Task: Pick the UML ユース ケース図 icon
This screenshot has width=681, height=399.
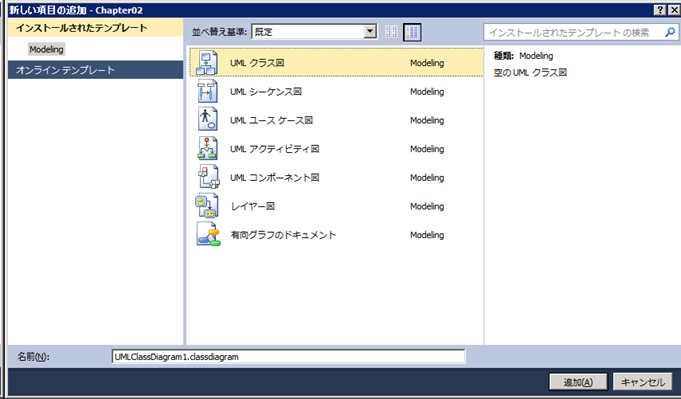Action: coord(207,119)
